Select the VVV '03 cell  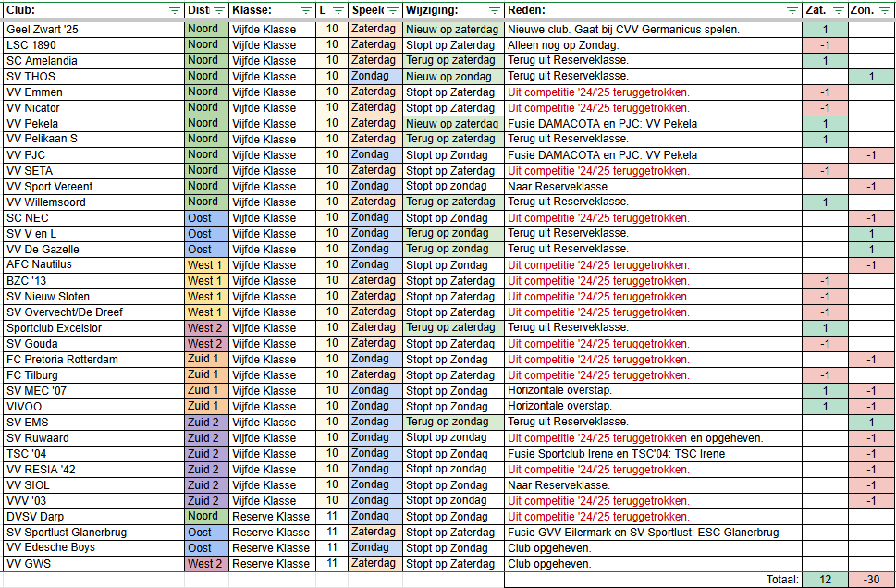click(x=93, y=500)
